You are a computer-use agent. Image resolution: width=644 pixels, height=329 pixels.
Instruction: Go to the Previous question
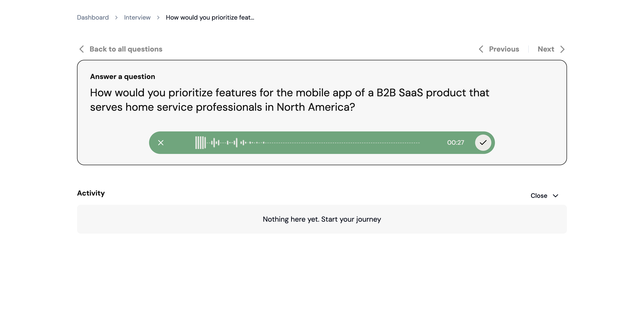coord(504,49)
